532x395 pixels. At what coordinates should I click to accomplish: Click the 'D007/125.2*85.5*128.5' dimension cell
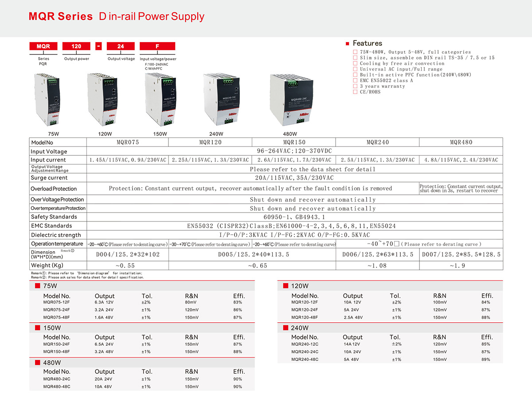[x=461, y=255]
